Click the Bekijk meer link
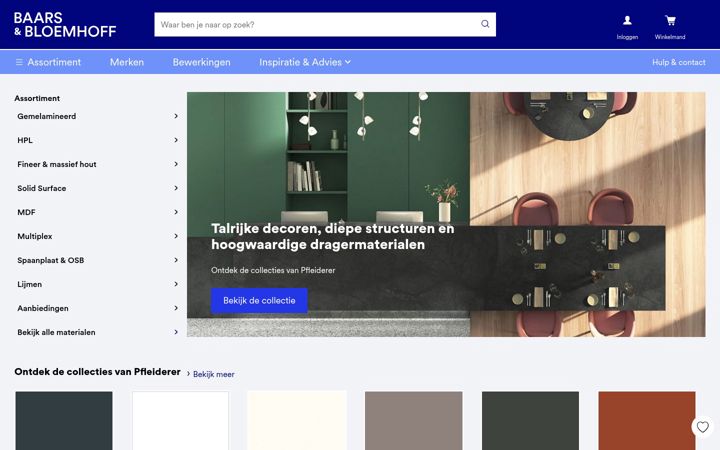The height and width of the screenshot is (450, 720). click(x=214, y=374)
